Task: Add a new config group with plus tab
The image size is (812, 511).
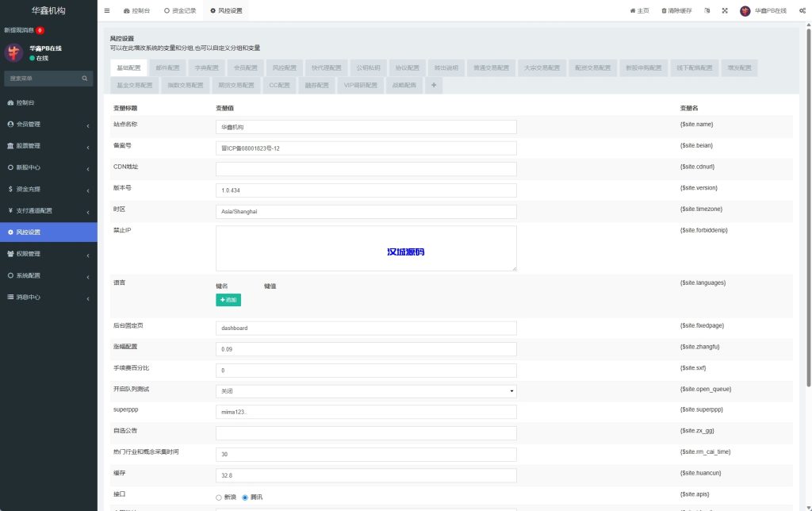Action: [434, 85]
